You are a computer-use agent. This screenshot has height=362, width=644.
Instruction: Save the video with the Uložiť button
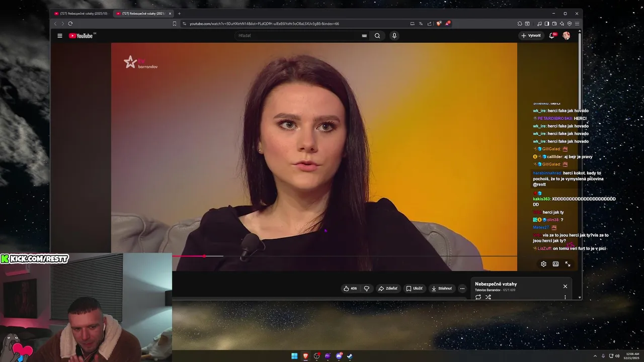[x=415, y=289]
